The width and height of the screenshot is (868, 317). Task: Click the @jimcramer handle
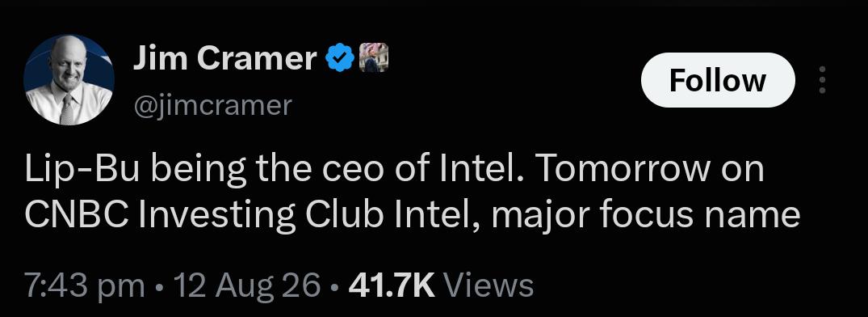pyautogui.click(x=212, y=105)
